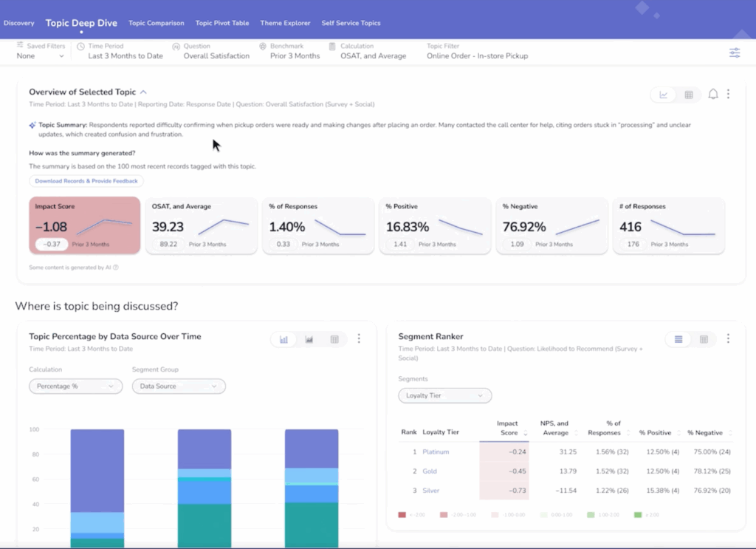
Task: Open the three-dot menu on Overview panel
Action: [x=729, y=95]
